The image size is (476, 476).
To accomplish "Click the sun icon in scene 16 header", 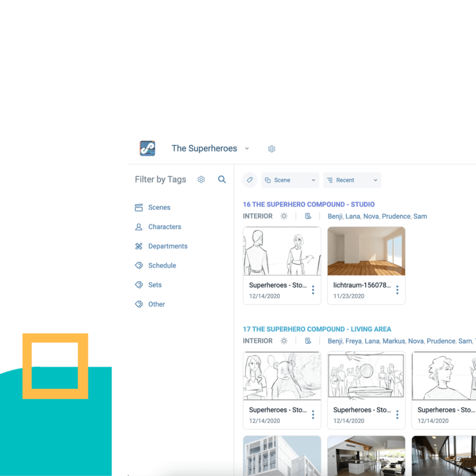I will (284, 216).
